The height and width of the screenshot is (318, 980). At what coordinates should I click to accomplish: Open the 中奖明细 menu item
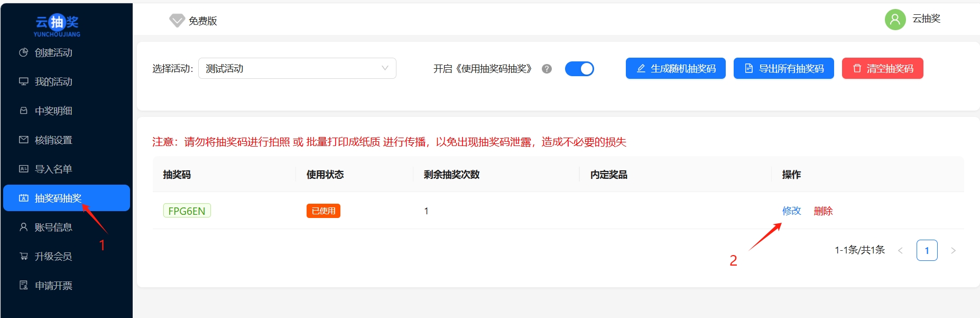pos(67,111)
